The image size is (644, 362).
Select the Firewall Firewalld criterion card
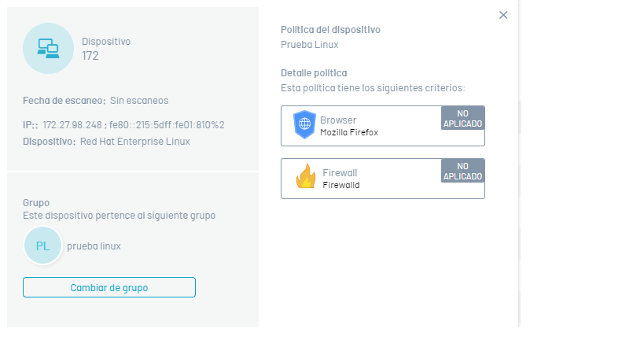383,179
